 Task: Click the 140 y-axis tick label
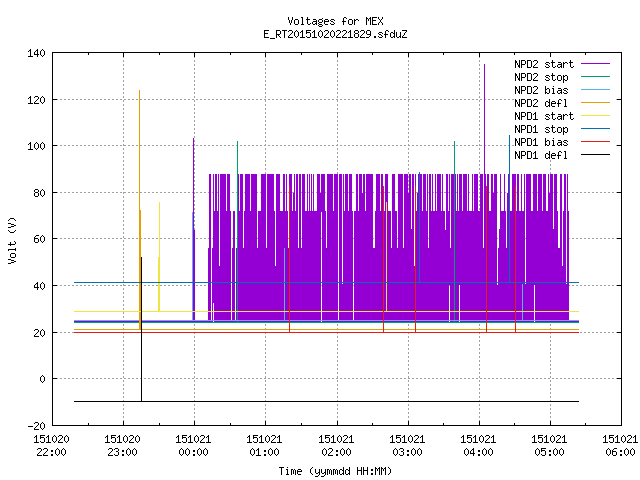point(36,53)
